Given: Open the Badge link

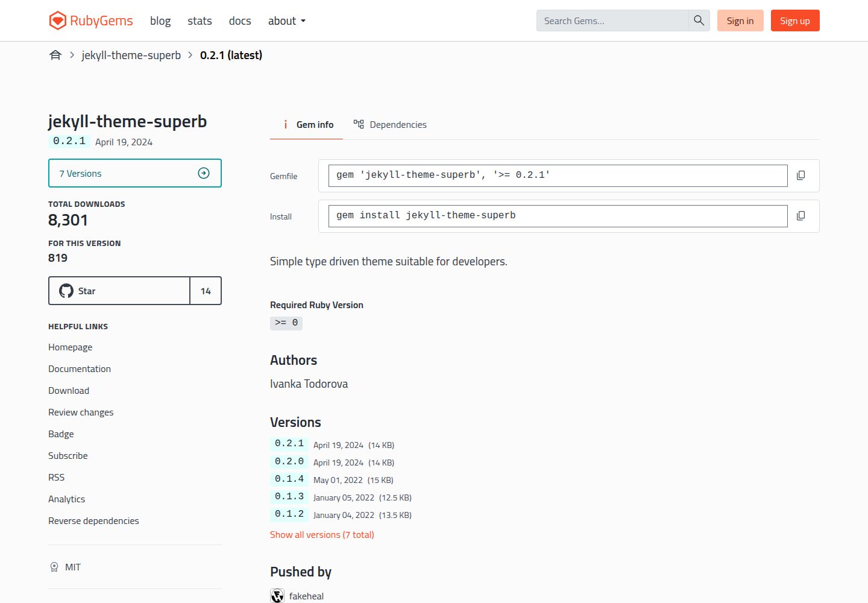Looking at the screenshot, I should 61,434.
